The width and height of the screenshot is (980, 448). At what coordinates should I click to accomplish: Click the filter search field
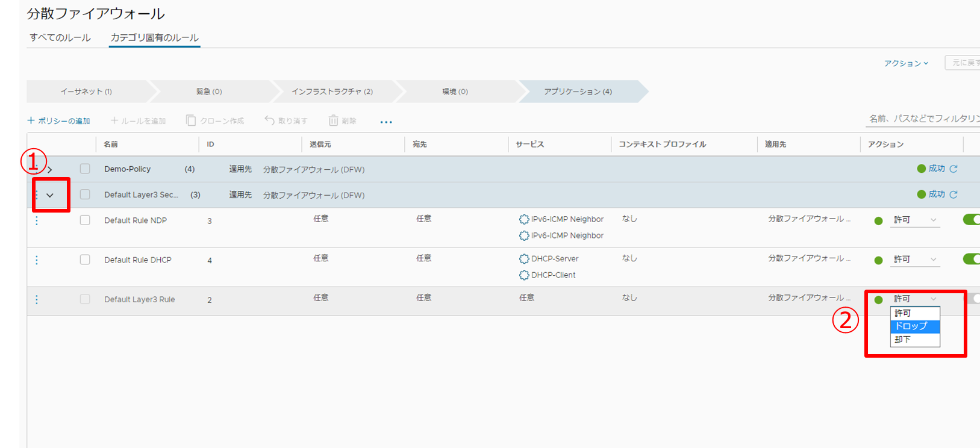tap(922, 119)
